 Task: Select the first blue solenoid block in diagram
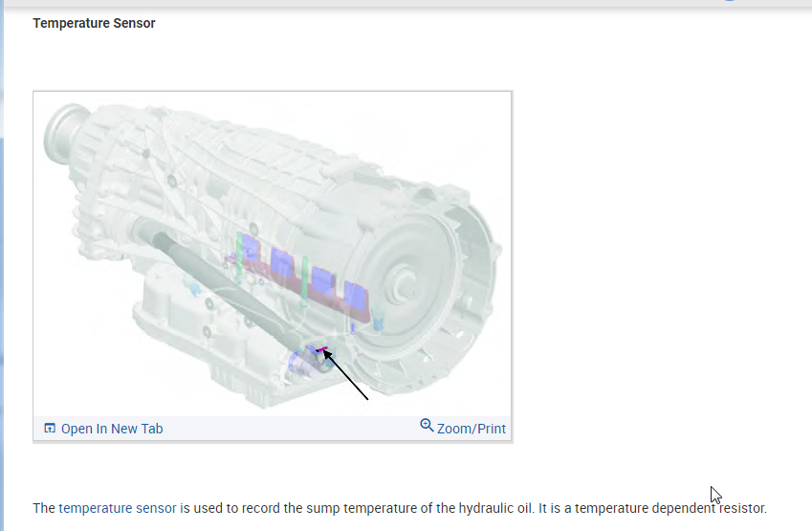point(251,248)
